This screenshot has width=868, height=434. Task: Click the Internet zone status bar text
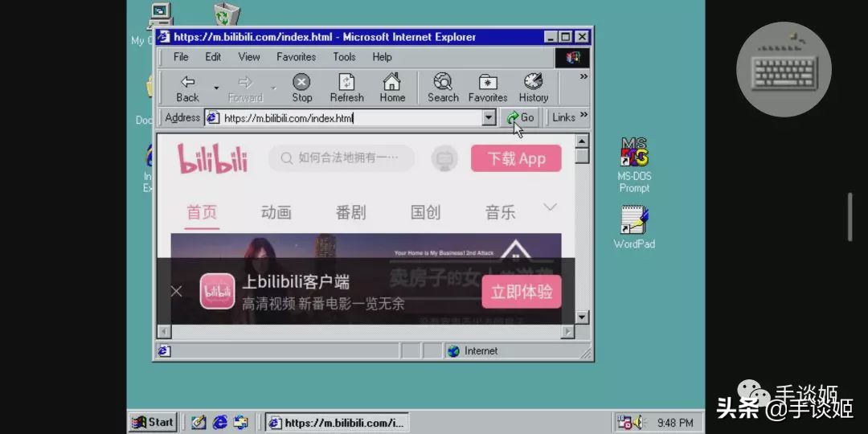(x=481, y=351)
